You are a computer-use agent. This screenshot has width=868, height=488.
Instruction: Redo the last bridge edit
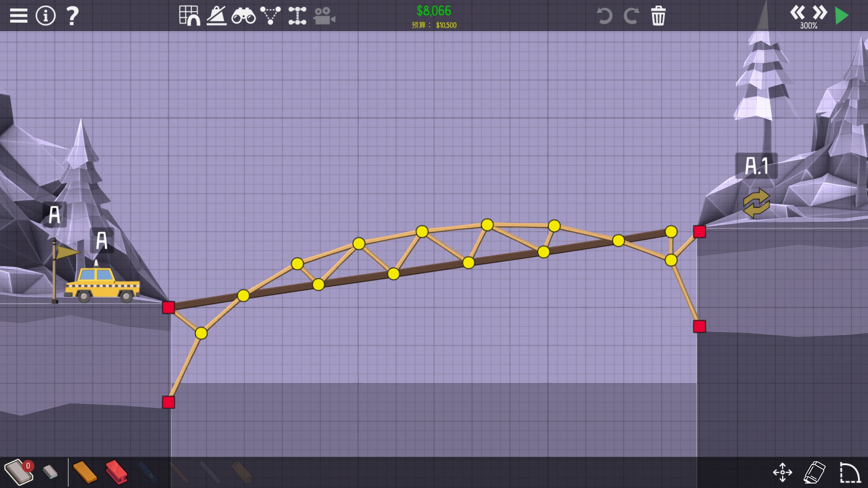[631, 16]
